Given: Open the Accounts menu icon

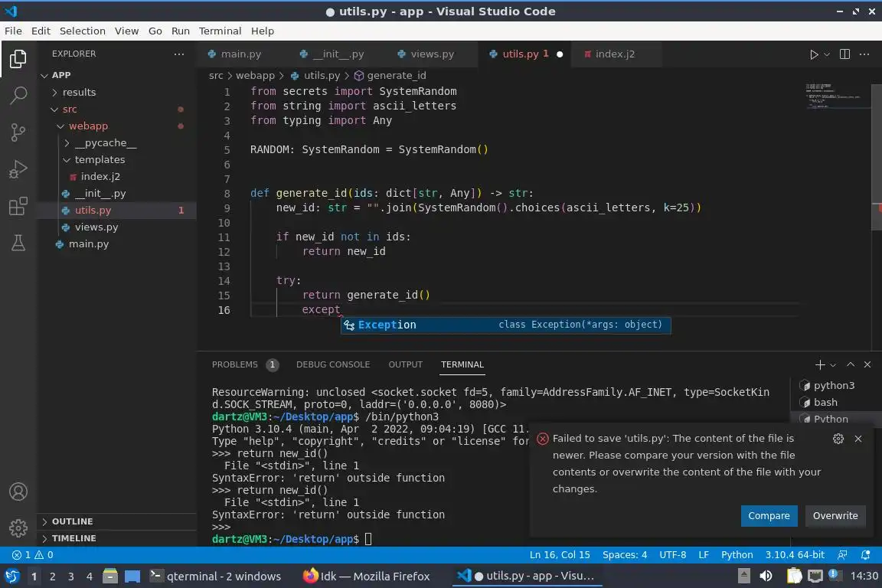Looking at the screenshot, I should (18, 492).
